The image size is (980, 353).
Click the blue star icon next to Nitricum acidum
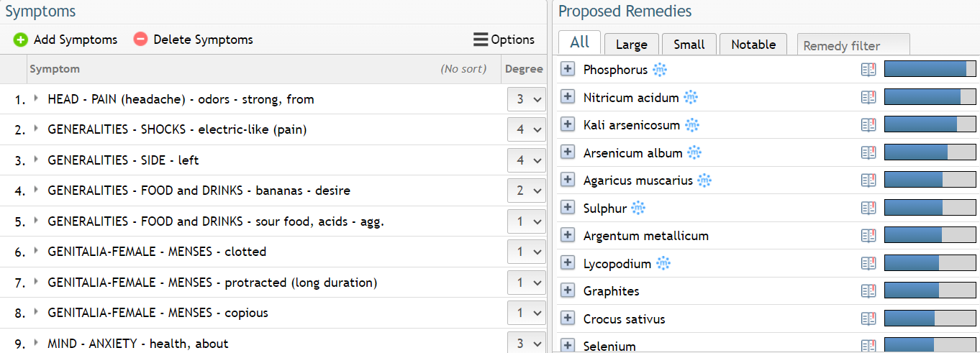pyautogui.click(x=691, y=97)
